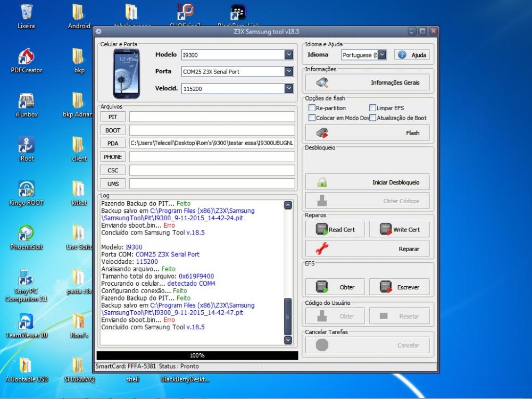Click the SmartCard: FFFA-5381 status entry
The image size is (532, 399).
coord(126,366)
